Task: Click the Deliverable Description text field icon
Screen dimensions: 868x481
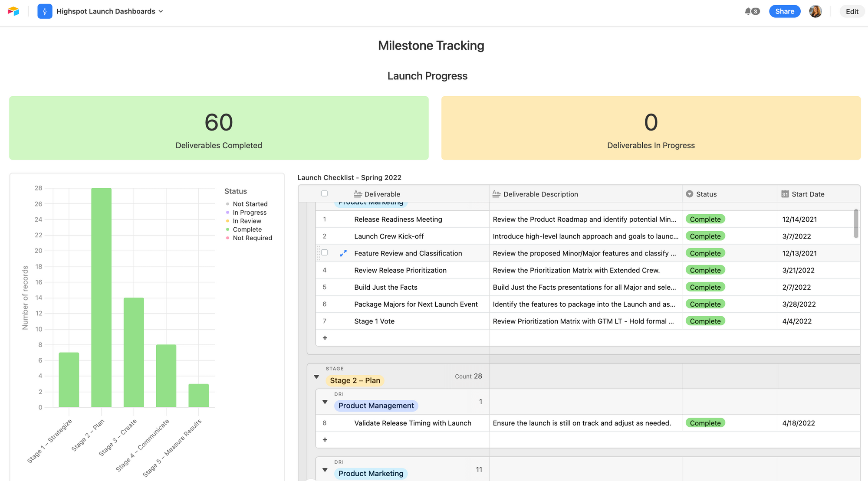Action: [x=496, y=194]
